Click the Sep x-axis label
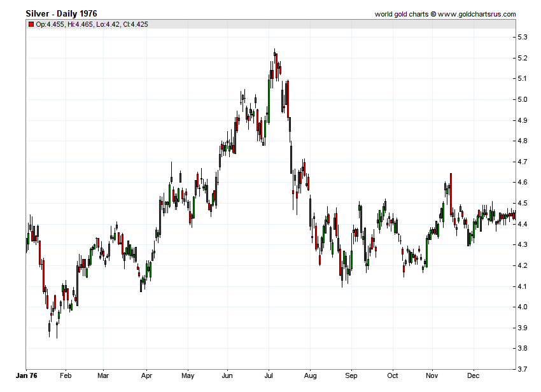541x392 pixels. pos(351,375)
